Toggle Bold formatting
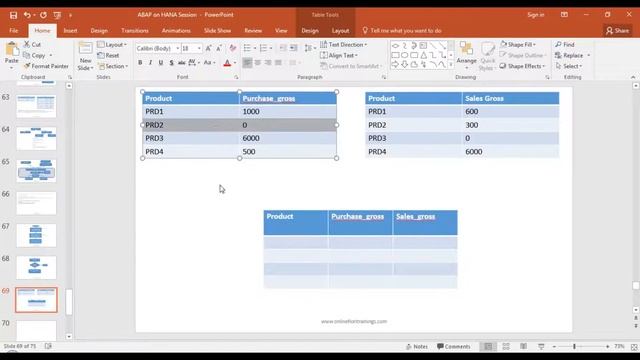The width and height of the screenshot is (640, 360). coord(140,62)
